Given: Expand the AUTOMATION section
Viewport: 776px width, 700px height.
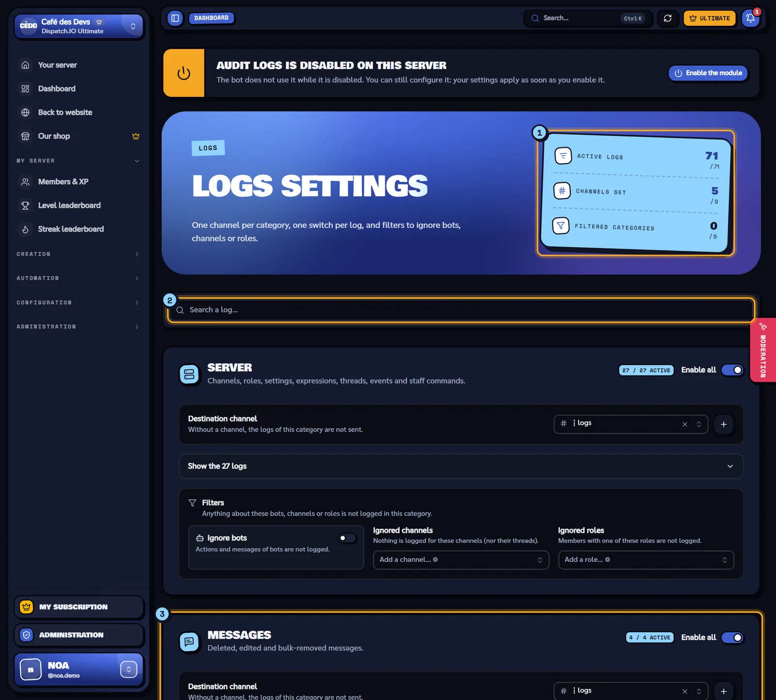Looking at the screenshot, I should coord(78,278).
